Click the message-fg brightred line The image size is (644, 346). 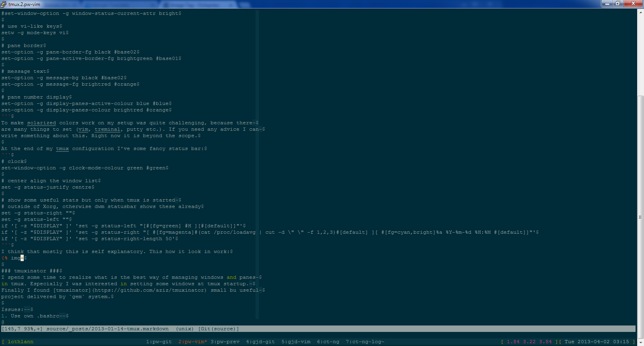(70, 84)
